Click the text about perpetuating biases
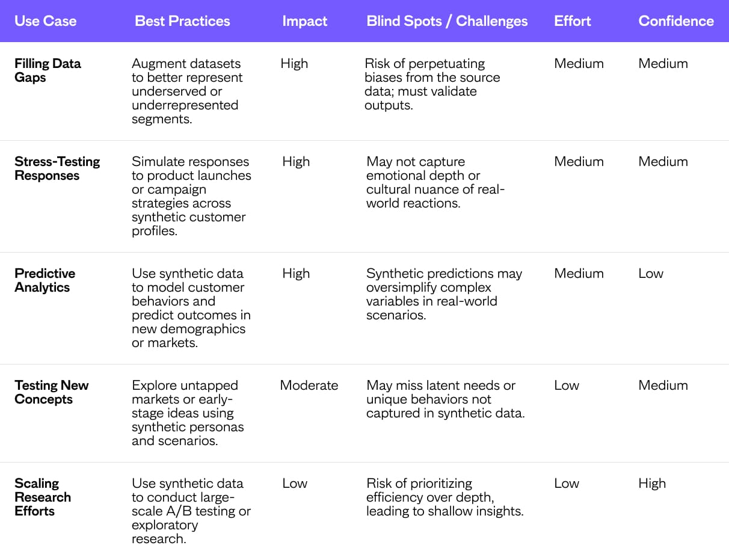 pos(432,84)
